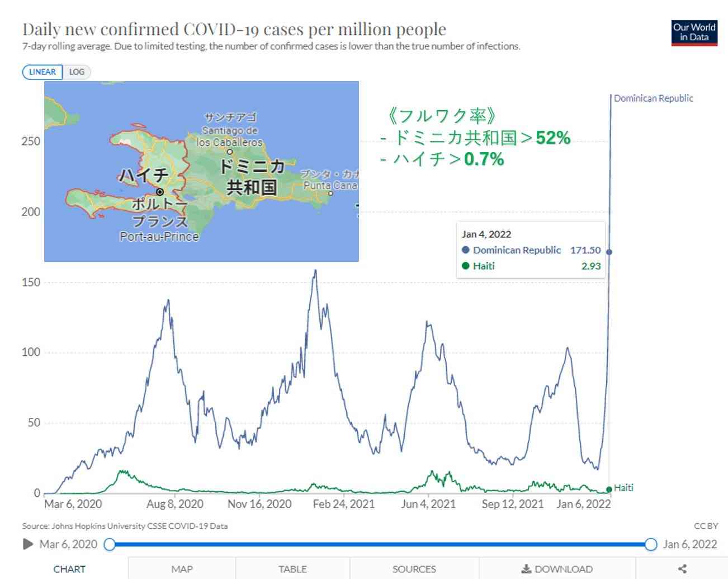728x579 pixels.
Task: Open the MAP tab
Action: point(182,569)
